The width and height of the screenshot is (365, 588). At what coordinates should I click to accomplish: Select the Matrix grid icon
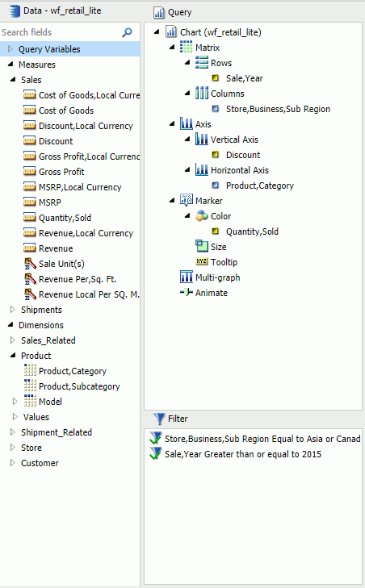pos(187,48)
